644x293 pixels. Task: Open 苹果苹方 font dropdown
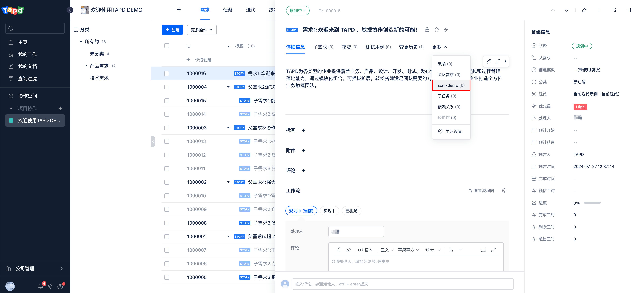click(x=409, y=250)
